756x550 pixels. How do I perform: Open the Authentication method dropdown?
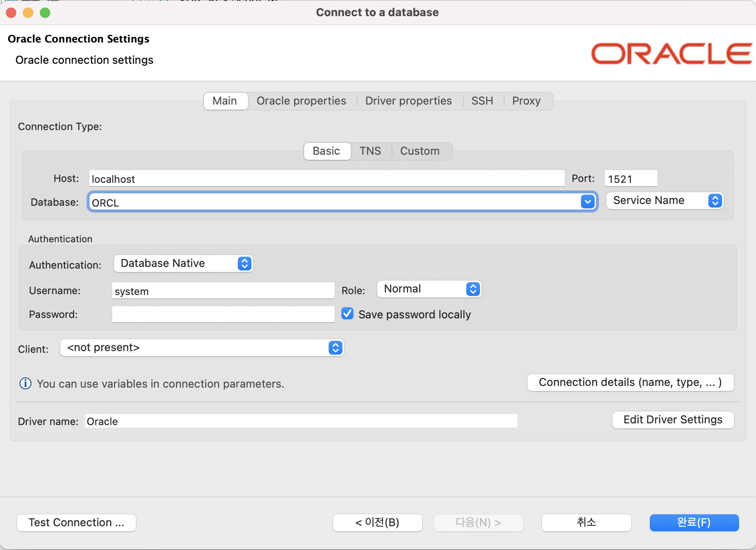[x=183, y=264]
